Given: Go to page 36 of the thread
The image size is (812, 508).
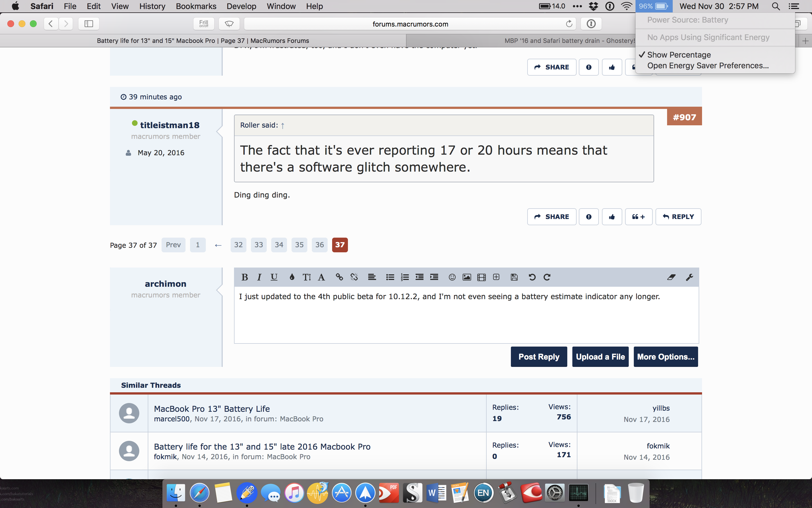Looking at the screenshot, I should [x=319, y=245].
